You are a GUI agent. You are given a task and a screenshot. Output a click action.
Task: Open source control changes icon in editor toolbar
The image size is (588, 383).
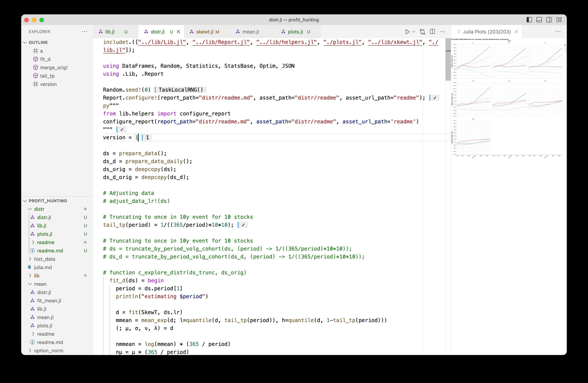pyautogui.click(x=422, y=32)
